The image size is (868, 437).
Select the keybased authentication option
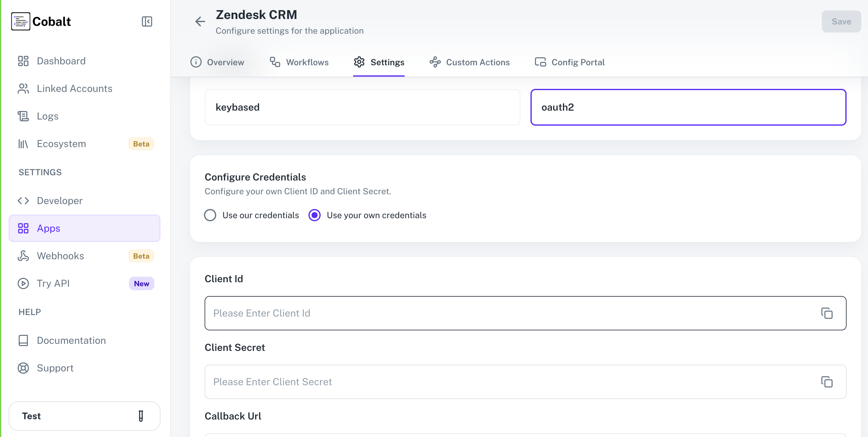pos(362,107)
